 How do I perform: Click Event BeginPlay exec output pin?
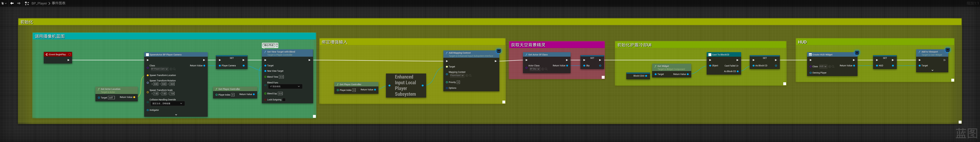pyautogui.click(x=69, y=60)
